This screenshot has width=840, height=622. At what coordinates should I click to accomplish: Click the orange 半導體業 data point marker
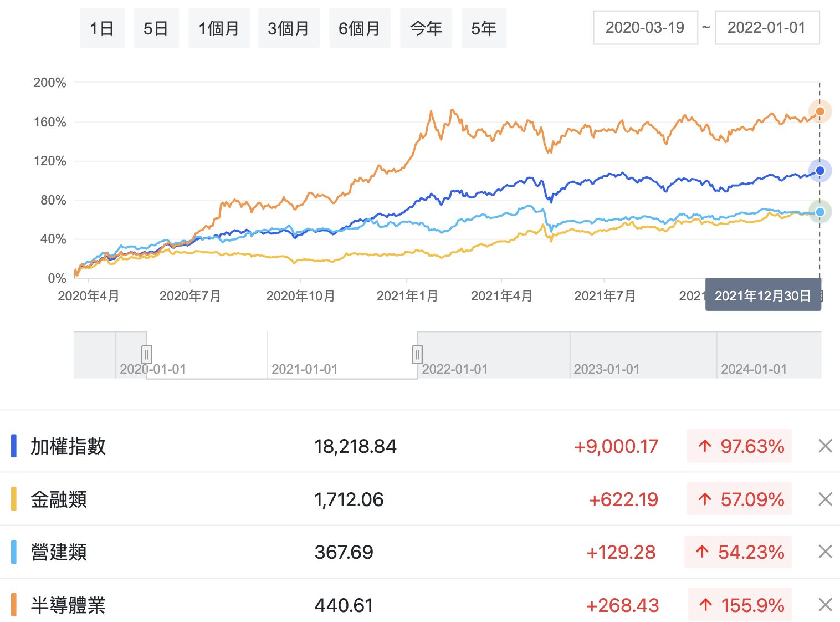(x=820, y=111)
